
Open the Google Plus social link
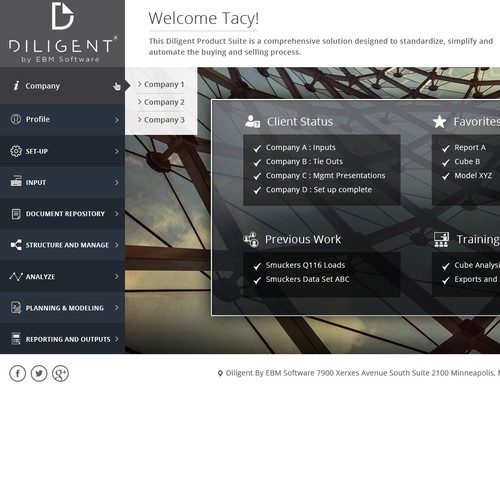(x=60, y=373)
